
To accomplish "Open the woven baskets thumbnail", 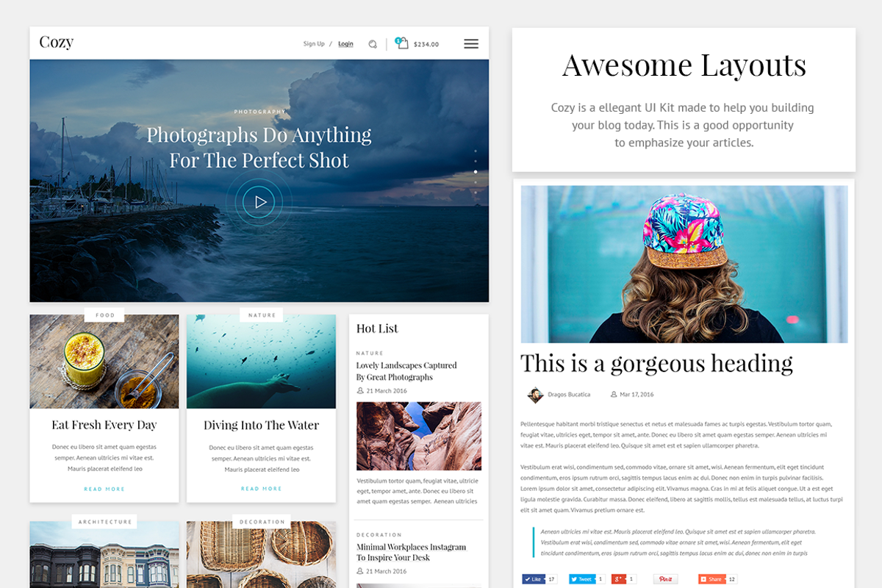I will pyautogui.click(x=261, y=555).
